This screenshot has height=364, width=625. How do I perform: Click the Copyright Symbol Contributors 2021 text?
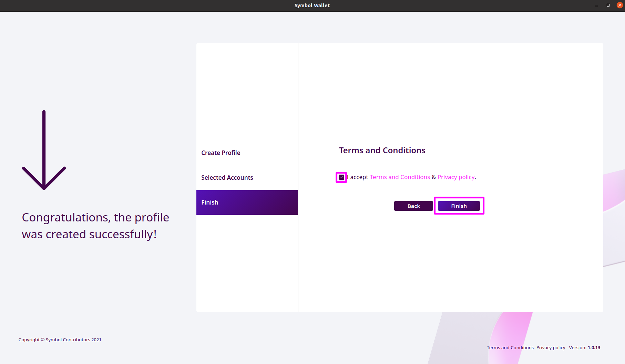(60, 340)
